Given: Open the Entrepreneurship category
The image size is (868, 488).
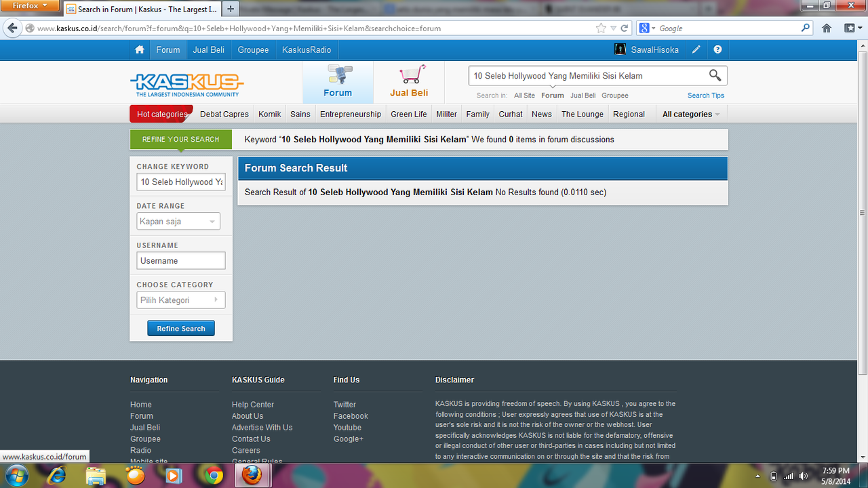Looking at the screenshot, I should click(351, 114).
